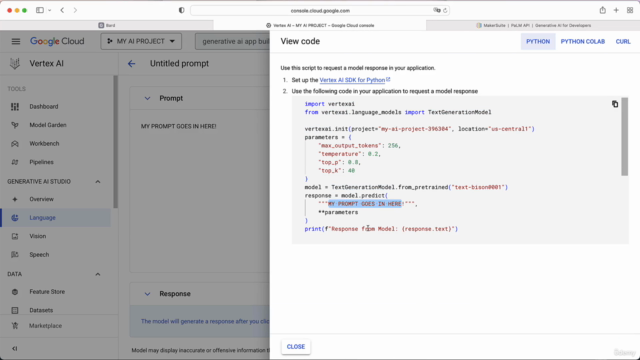Open Dashboard in the sidebar
This screenshot has width=640, height=360.
point(44,107)
